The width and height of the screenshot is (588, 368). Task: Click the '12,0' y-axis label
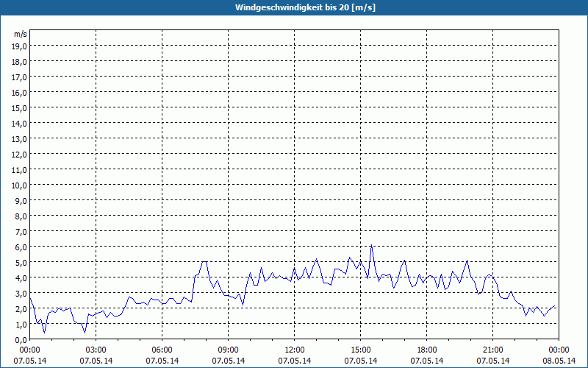click(x=19, y=155)
